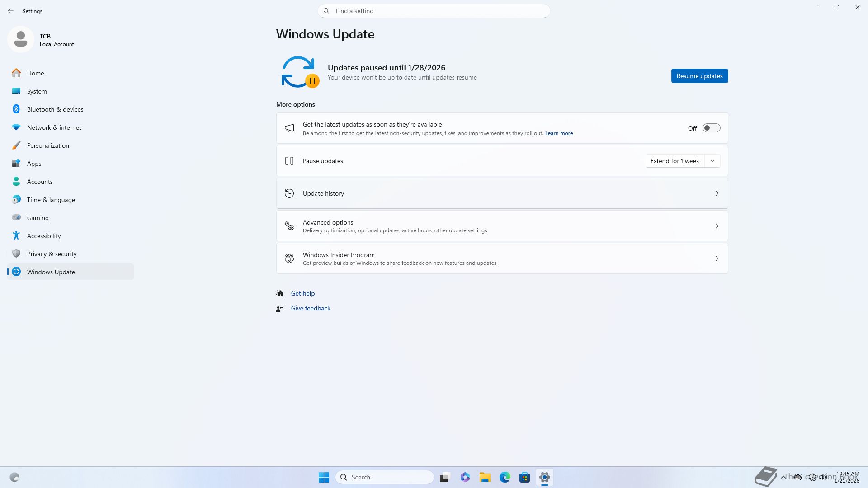Click the back arrow in Settings header

[x=11, y=11]
